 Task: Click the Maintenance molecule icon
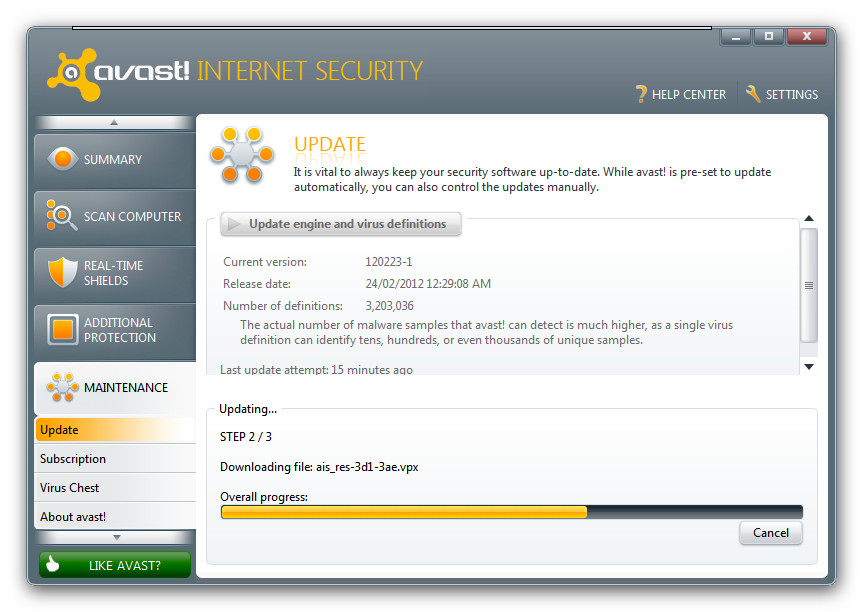pos(63,387)
